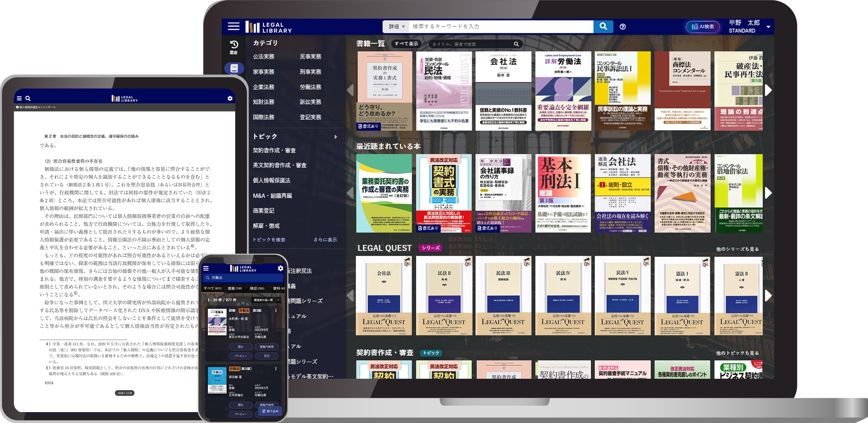This screenshot has width=868, height=423.
Task: Switch to the 書籍 (730) tab on the phone
Action: click(235, 288)
